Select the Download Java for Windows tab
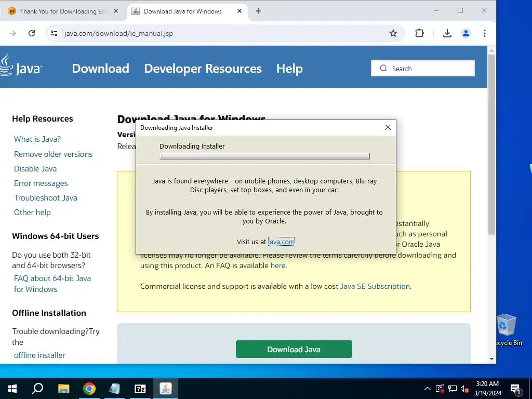The height and width of the screenshot is (399, 532). coord(187,11)
